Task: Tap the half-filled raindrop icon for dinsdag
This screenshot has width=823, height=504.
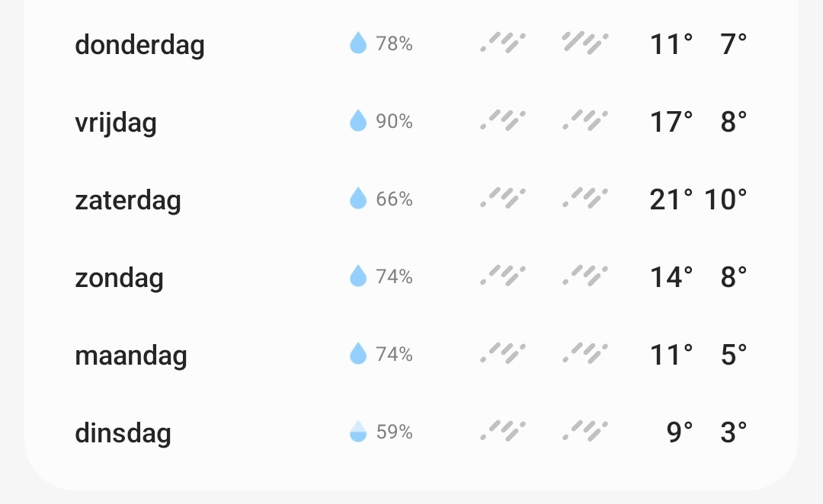Action: point(358,431)
